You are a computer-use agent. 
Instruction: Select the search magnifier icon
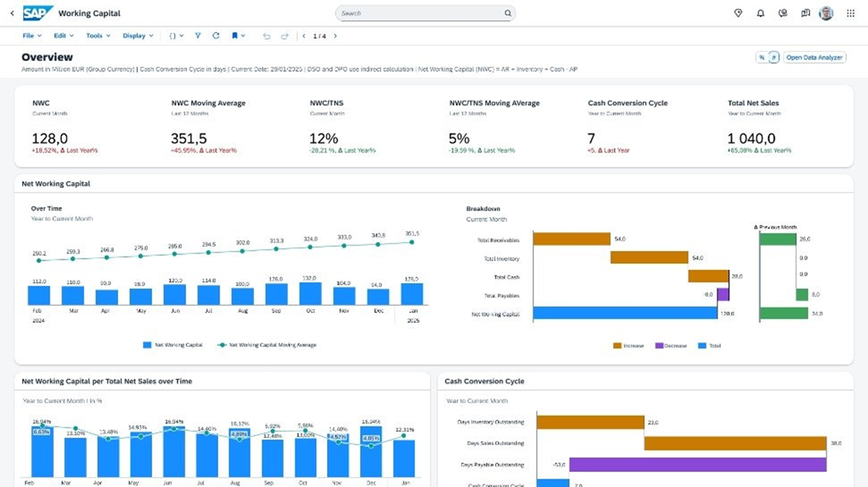point(507,13)
